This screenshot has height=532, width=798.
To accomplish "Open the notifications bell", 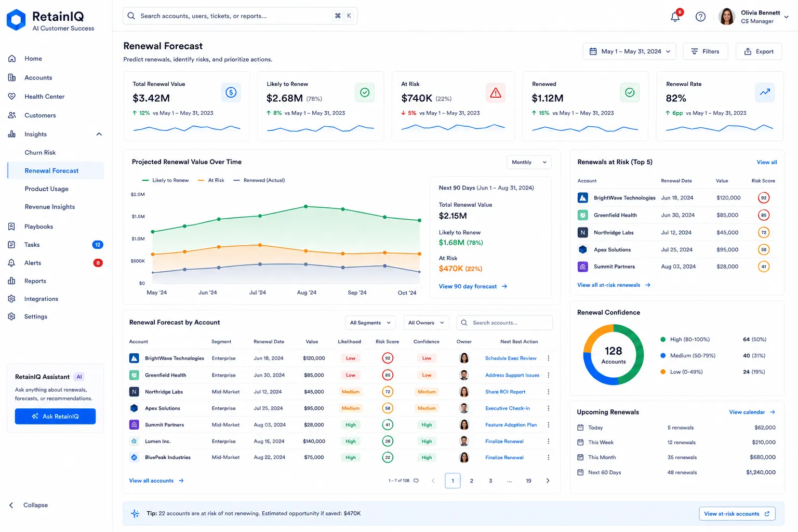I will [x=675, y=16].
